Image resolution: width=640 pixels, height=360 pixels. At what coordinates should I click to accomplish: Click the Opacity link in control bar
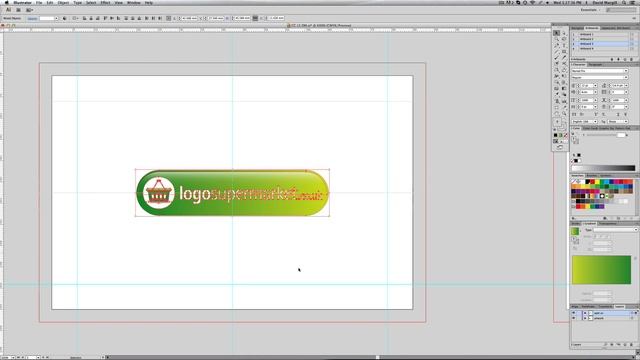click(32, 18)
